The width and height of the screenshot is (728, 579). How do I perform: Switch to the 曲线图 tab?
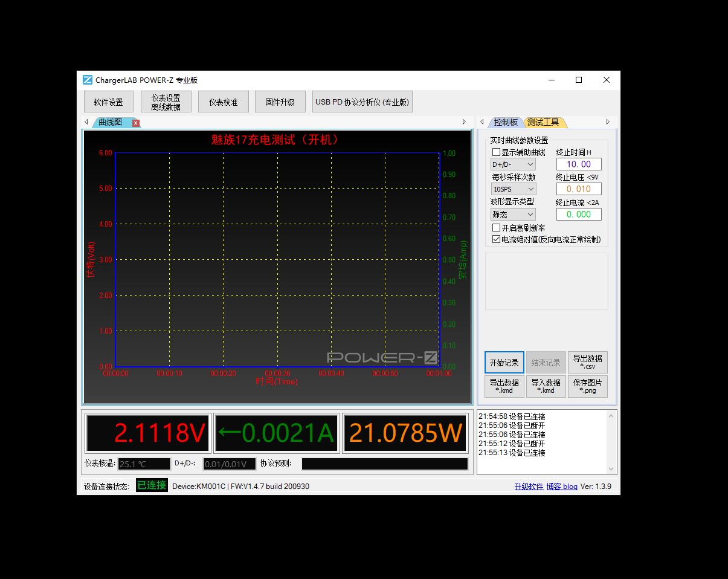coord(111,122)
